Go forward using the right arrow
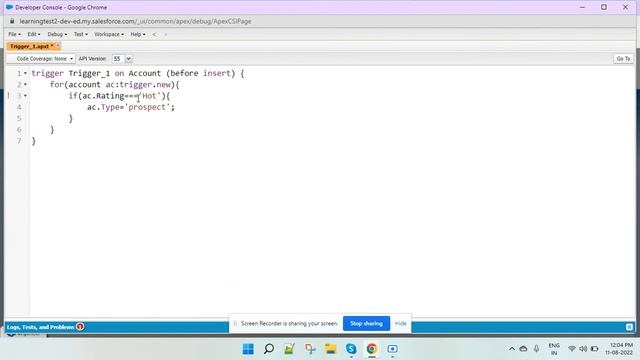The height and width of the screenshot is (360, 640). pos(165,34)
